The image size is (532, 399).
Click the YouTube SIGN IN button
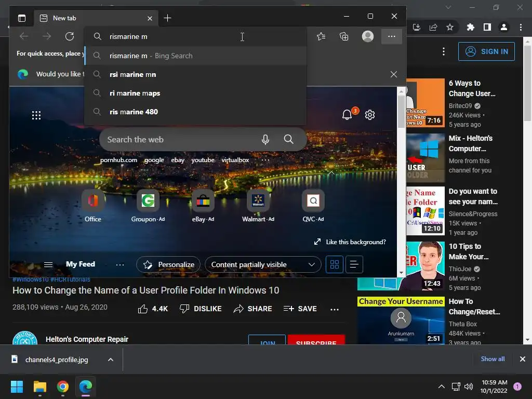(486, 51)
